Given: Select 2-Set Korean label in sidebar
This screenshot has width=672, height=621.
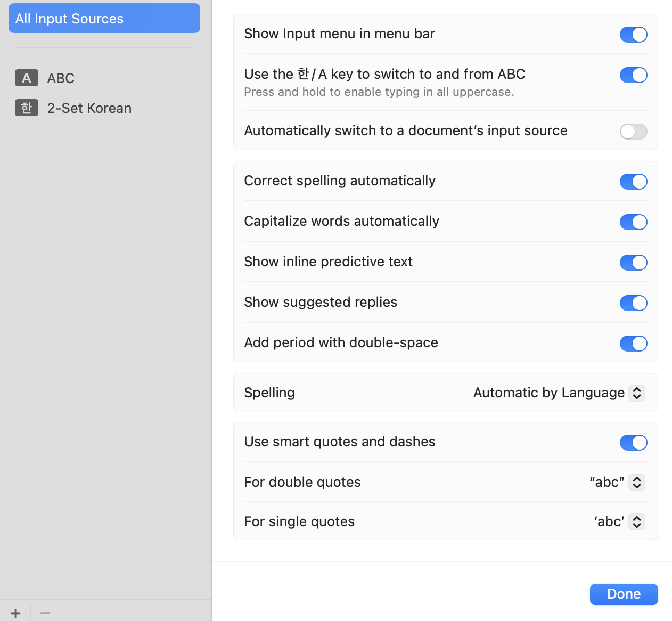Looking at the screenshot, I should coord(89,108).
